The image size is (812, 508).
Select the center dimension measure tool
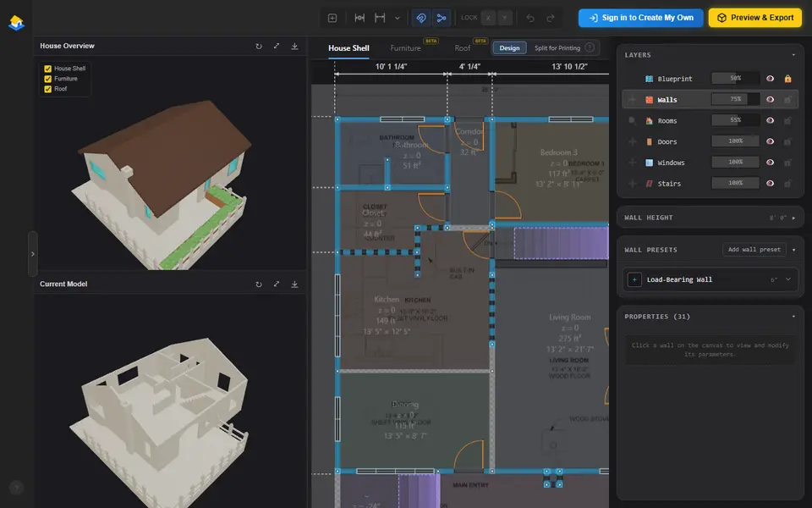tap(359, 18)
